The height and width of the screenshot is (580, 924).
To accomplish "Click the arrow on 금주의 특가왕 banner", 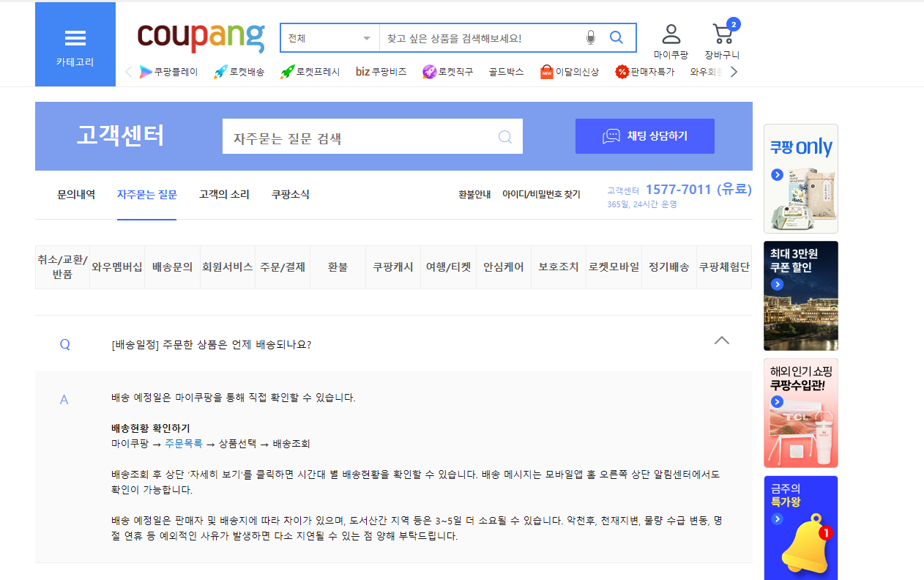I will (777, 519).
